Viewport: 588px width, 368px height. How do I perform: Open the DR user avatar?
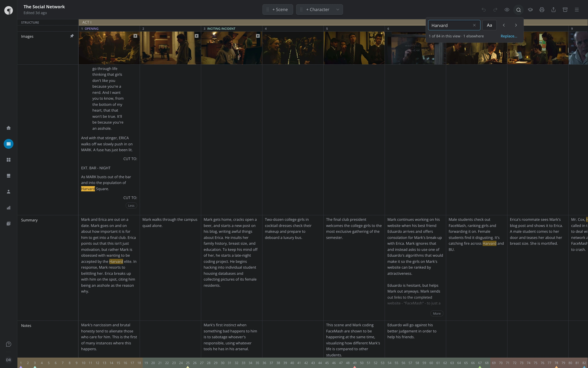tap(9, 360)
